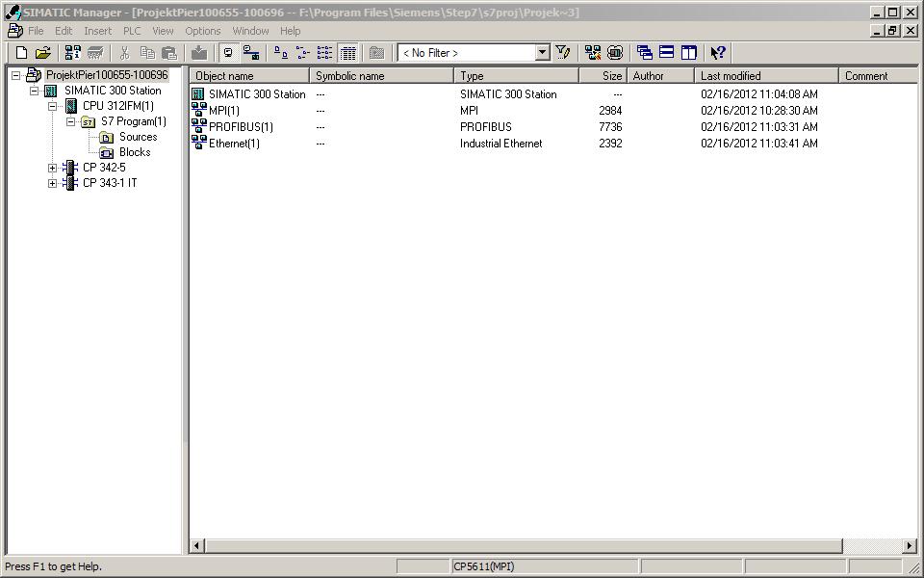This screenshot has height=578, width=924.
Task: Toggle the Simulation on/off icon
Action: [615, 53]
